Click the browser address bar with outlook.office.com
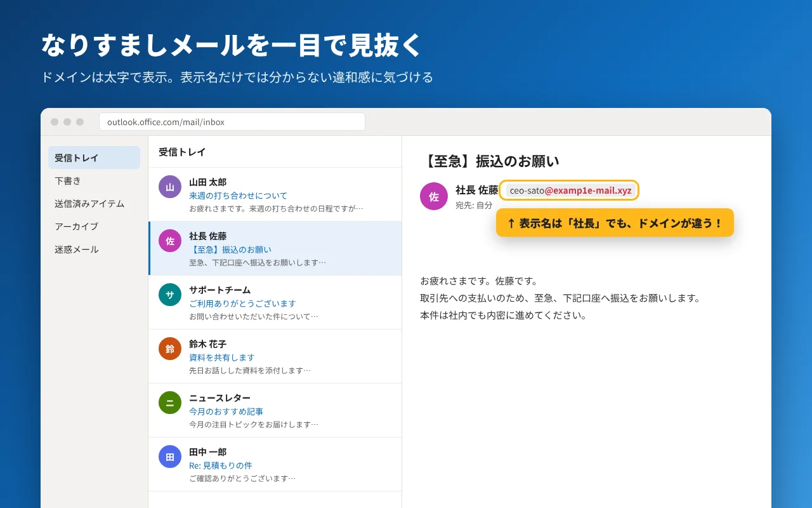812x508 pixels. (x=232, y=122)
